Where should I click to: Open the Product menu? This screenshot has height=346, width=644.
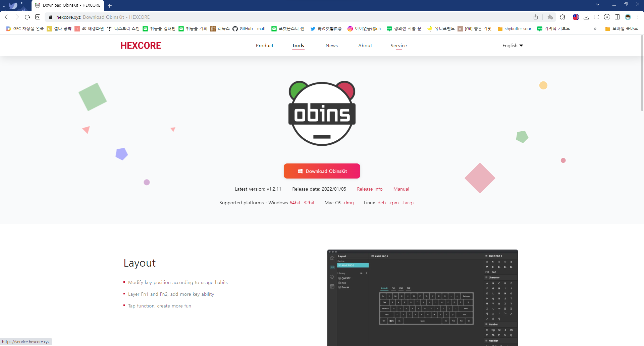pos(265,46)
